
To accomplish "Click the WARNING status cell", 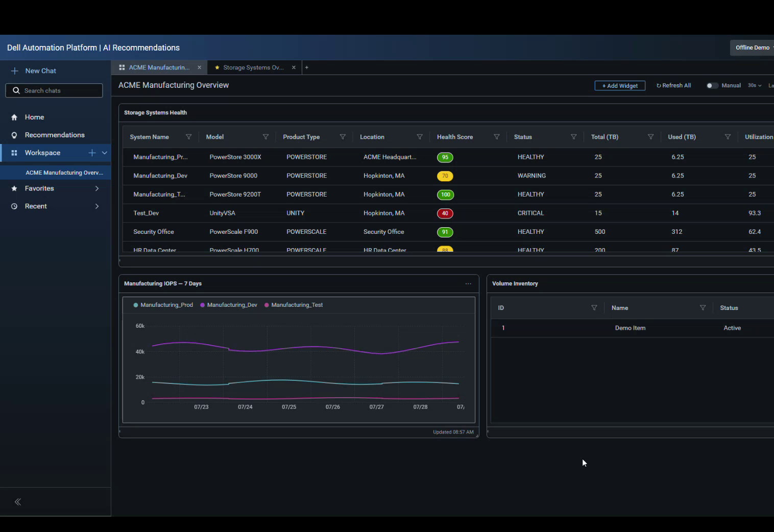I will tap(531, 176).
